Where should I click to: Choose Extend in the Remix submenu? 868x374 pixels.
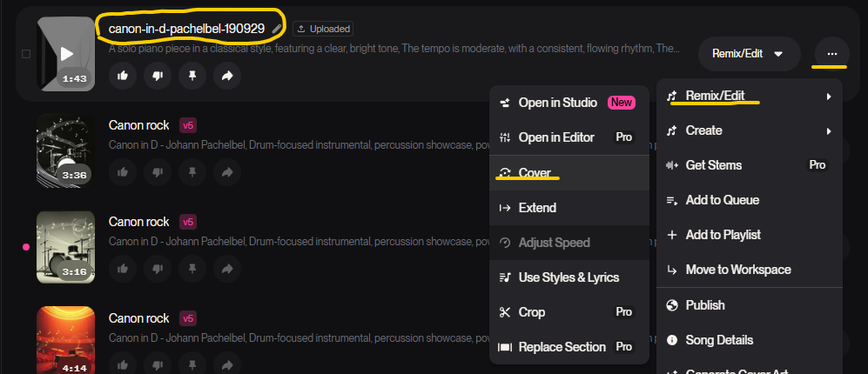(x=537, y=208)
